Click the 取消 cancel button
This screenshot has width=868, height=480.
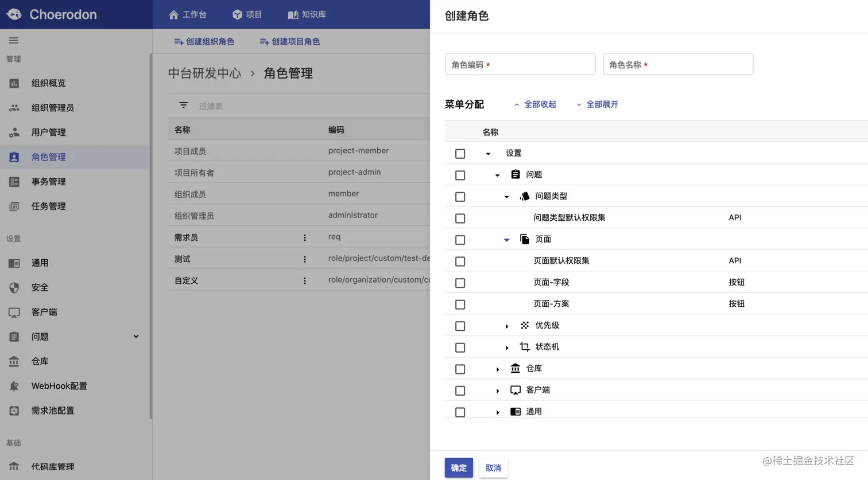point(493,468)
